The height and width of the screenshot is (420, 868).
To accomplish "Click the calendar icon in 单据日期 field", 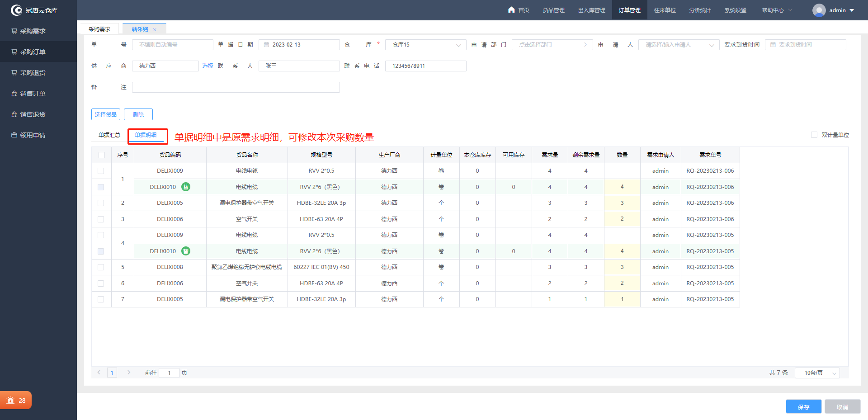I will pyautogui.click(x=266, y=45).
